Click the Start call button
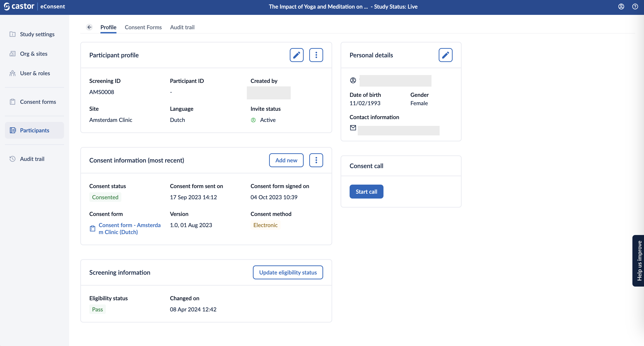This screenshot has height=346, width=644. point(366,191)
